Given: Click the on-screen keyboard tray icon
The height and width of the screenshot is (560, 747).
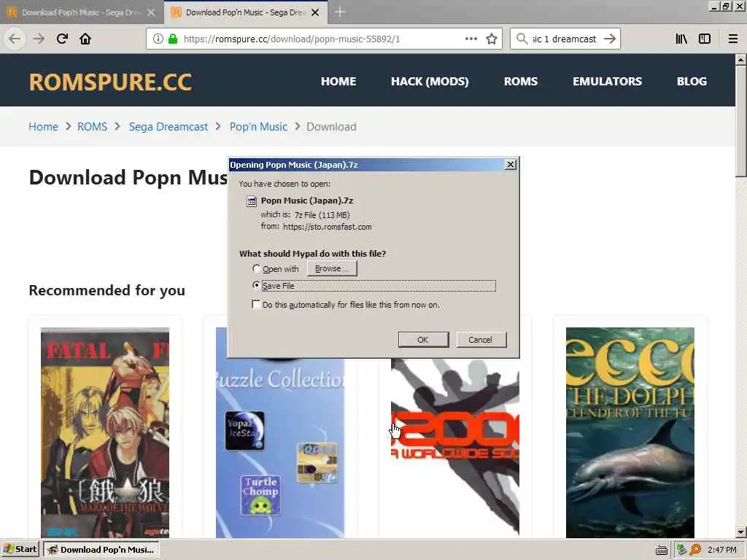Looking at the screenshot, I should 661,550.
